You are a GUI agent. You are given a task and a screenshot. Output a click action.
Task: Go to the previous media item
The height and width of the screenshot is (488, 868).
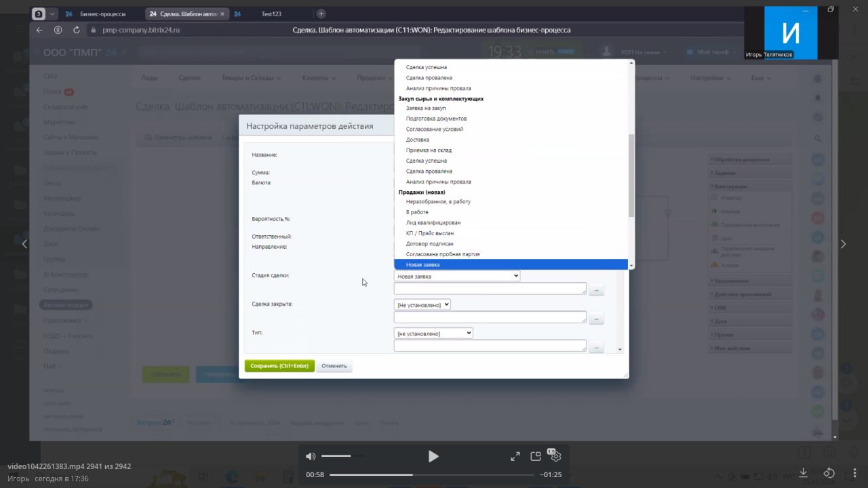pos(24,244)
